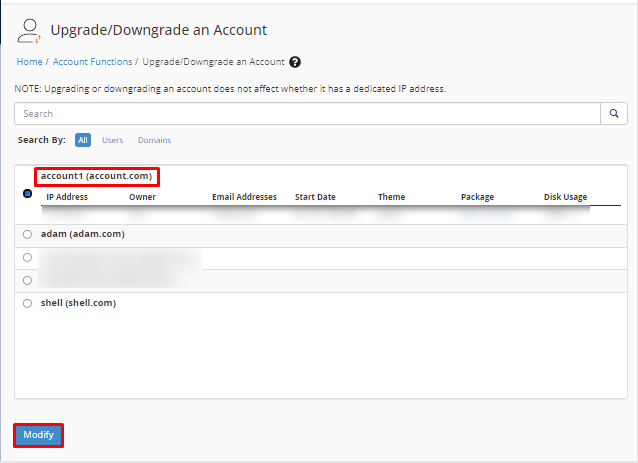The height and width of the screenshot is (463, 638).
Task: Click the IP Address column header
Action: point(67,197)
